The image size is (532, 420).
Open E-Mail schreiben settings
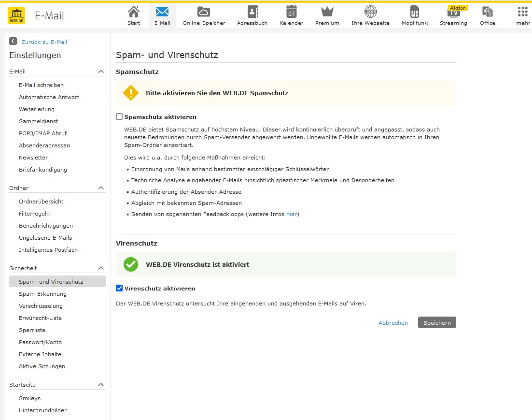pyautogui.click(x=41, y=85)
